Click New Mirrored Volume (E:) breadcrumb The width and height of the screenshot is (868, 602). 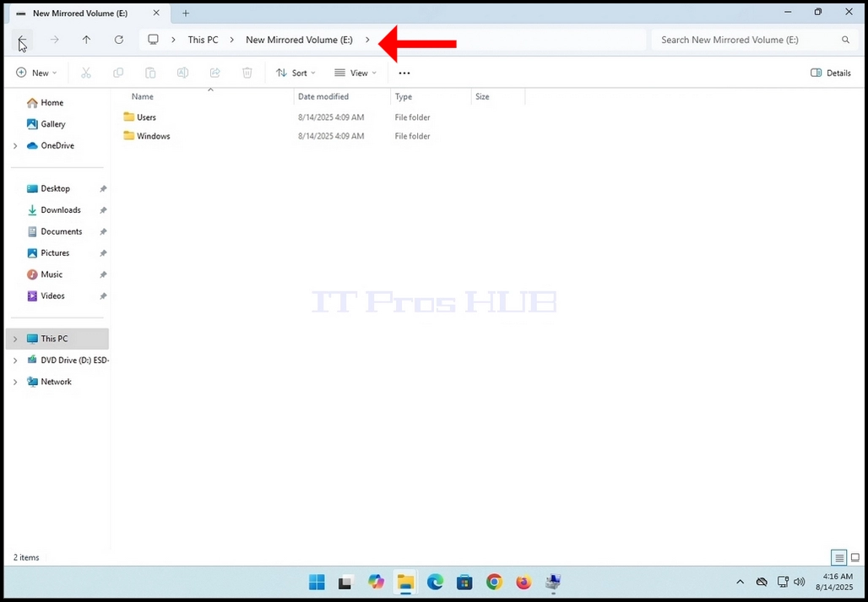point(299,40)
